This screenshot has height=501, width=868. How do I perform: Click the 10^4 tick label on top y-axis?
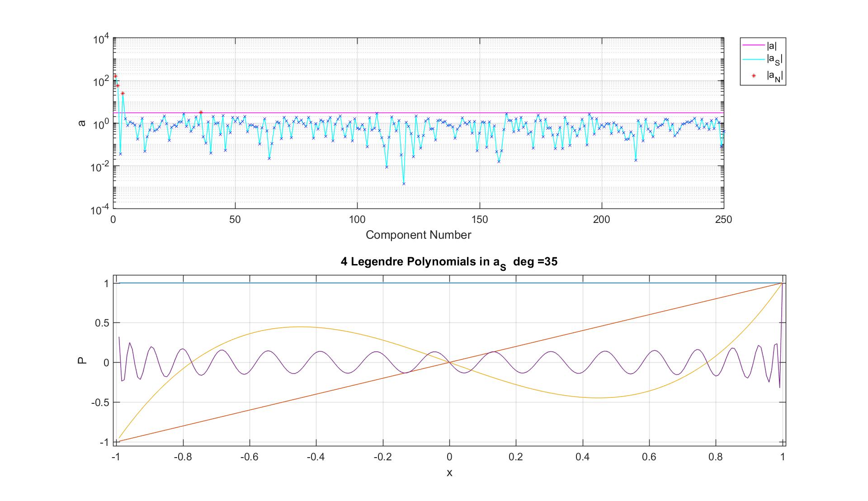tap(101, 40)
